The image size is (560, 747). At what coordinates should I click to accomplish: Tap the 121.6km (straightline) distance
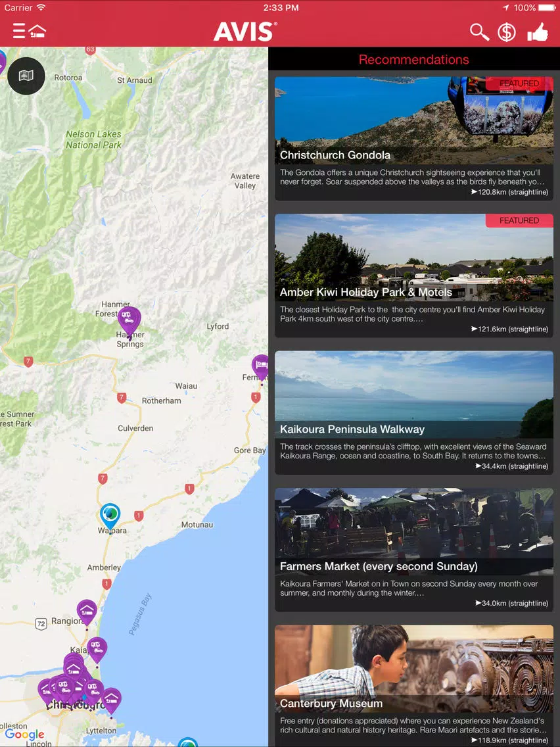(509, 329)
